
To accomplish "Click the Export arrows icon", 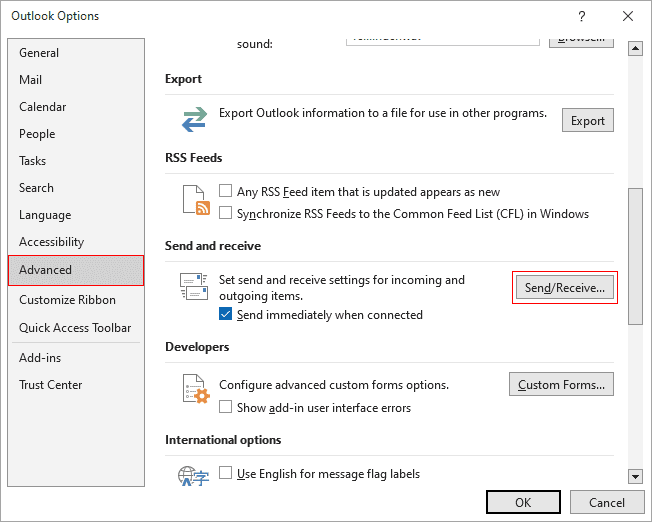I will pyautogui.click(x=194, y=119).
